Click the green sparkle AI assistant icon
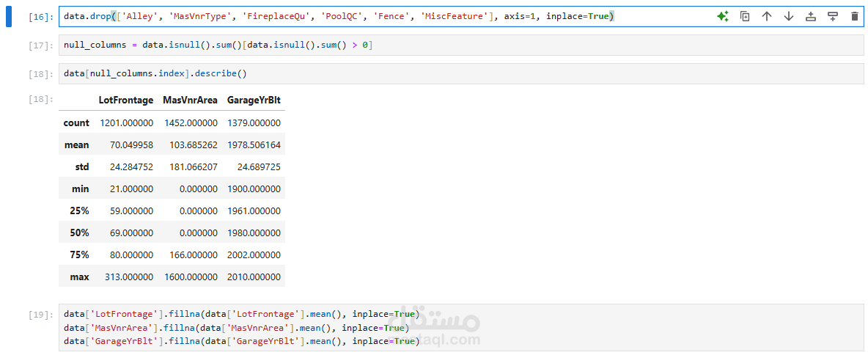This screenshot has height=355, width=868. pos(722,17)
